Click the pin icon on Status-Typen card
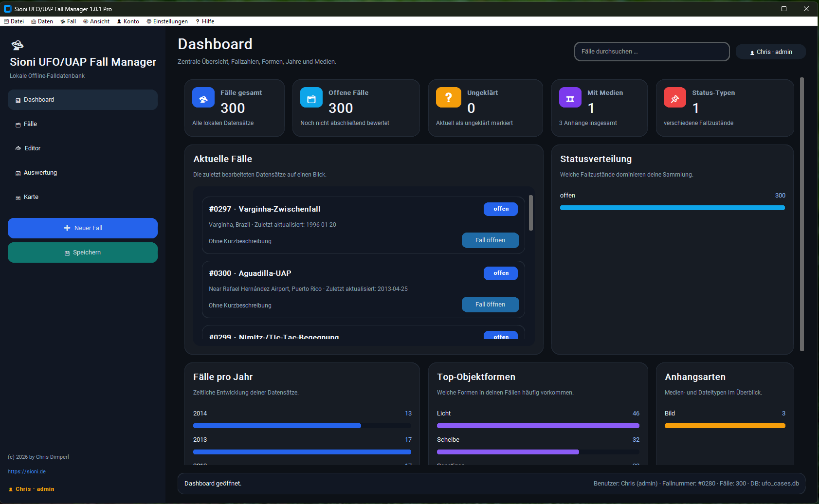The height and width of the screenshot is (504, 819). (675, 97)
